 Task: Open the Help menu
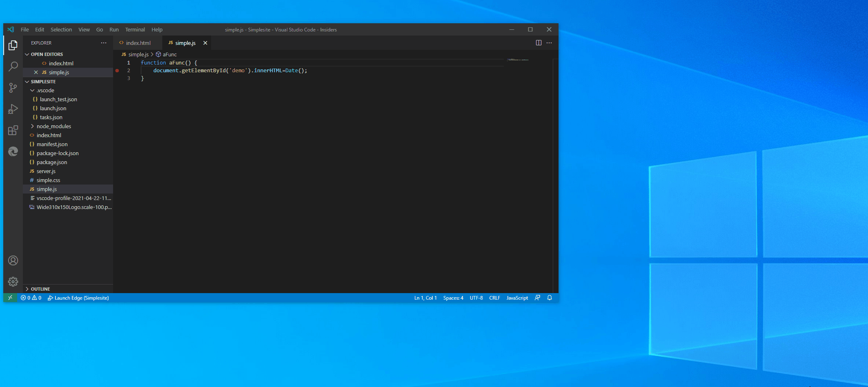(x=157, y=29)
